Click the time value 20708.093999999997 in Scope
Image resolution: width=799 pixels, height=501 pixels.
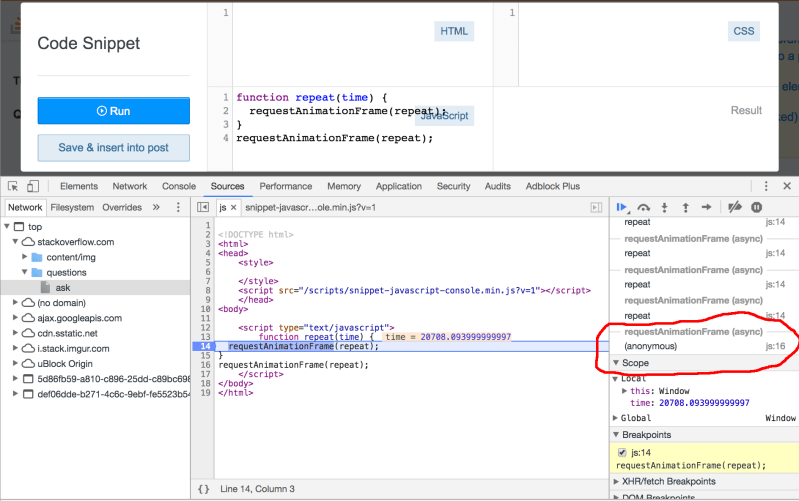tap(704, 403)
